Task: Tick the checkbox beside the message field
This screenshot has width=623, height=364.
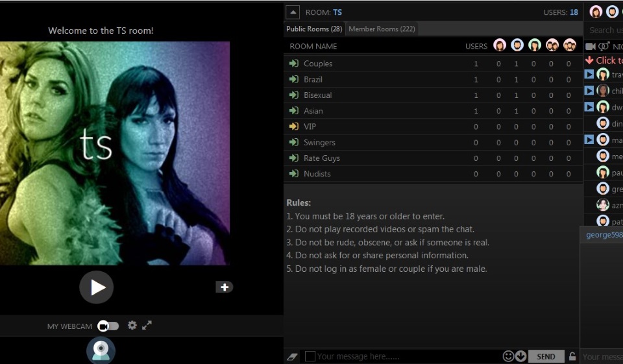Action: tap(310, 356)
